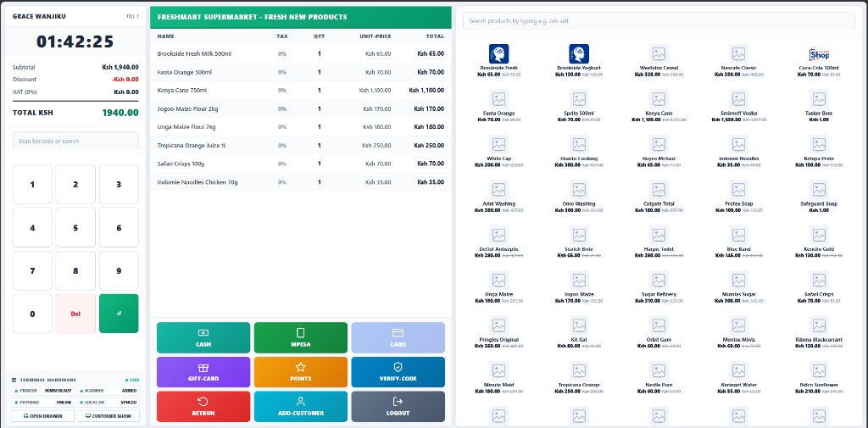Open the Gift-Card payment option
This screenshot has width=868, height=428.
203,372
